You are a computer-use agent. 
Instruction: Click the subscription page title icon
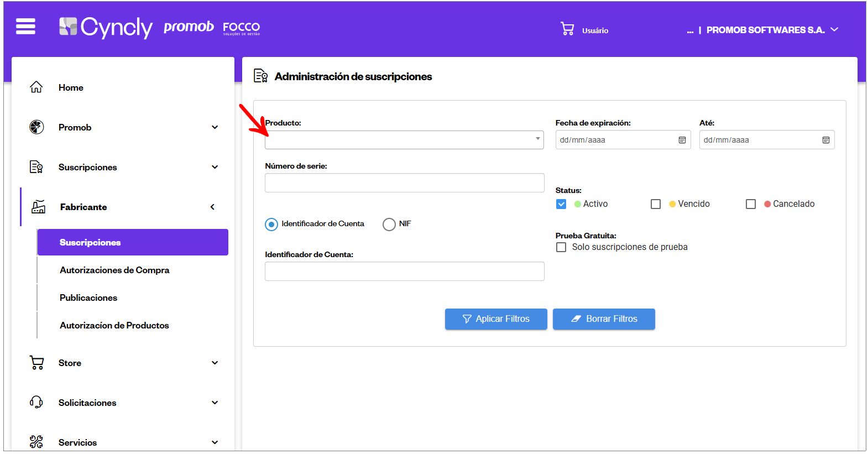(261, 76)
